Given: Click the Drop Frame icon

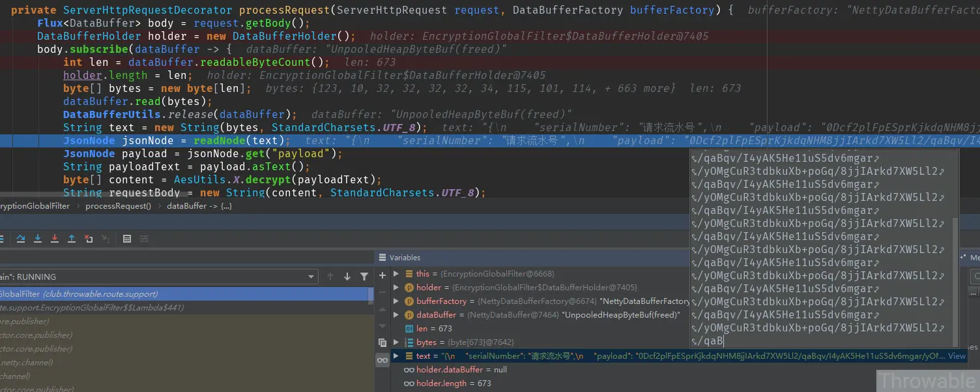Looking at the screenshot, I should coord(89,239).
